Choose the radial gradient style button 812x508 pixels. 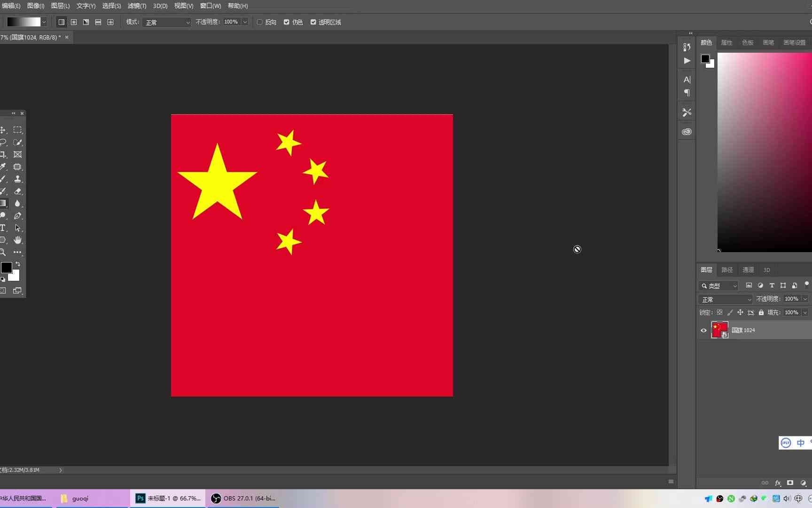click(x=74, y=22)
